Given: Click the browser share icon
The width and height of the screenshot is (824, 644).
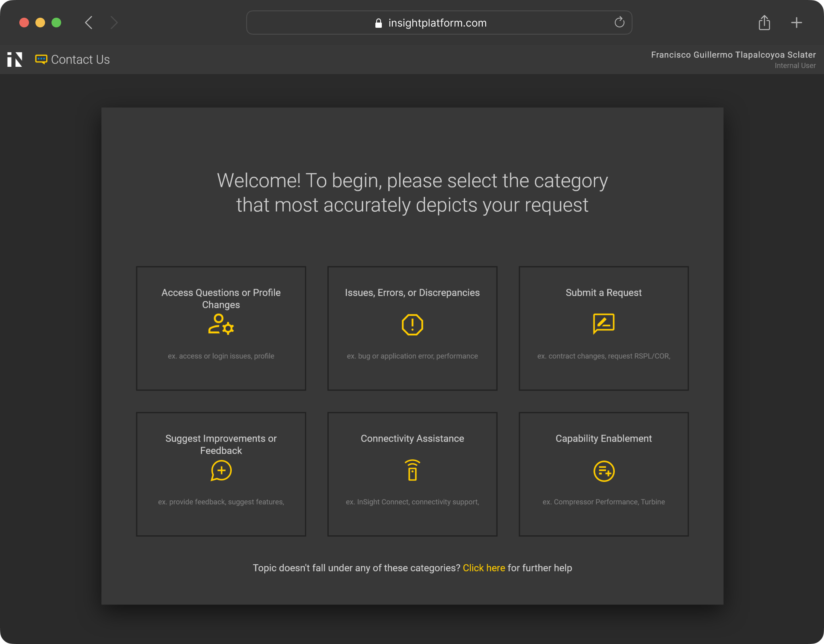Looking at the screenshot, I should click(x=764, y=23).
